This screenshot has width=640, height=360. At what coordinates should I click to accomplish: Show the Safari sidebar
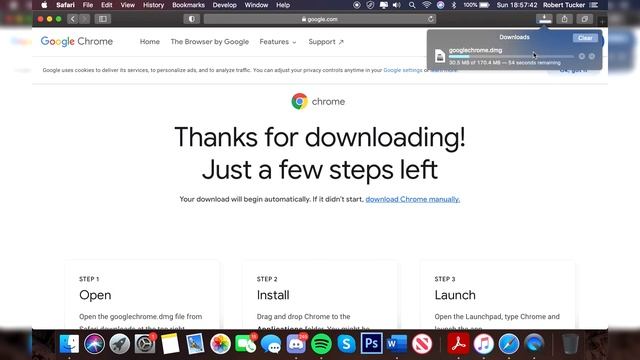[102, 19]
